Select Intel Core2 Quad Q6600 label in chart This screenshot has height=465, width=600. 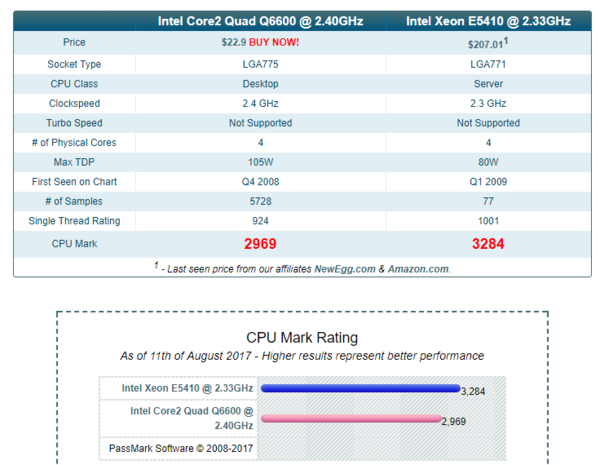click(x=190, y=416)
